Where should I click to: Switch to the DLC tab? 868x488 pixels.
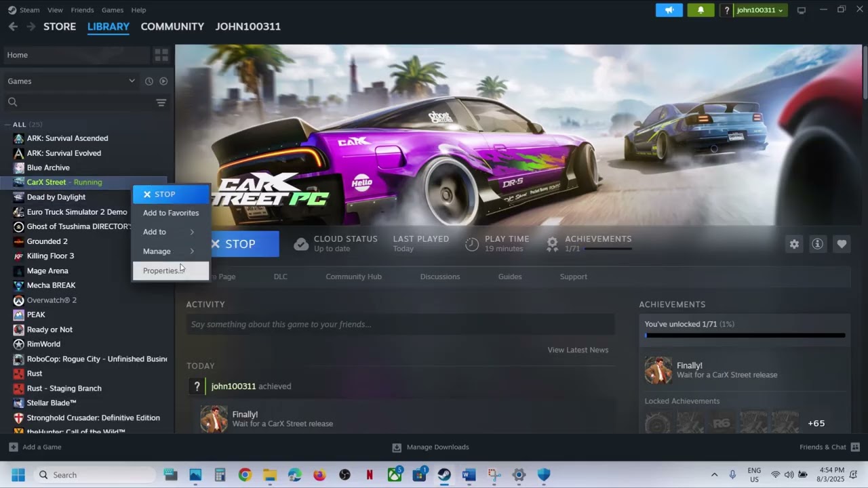point(281,277)
